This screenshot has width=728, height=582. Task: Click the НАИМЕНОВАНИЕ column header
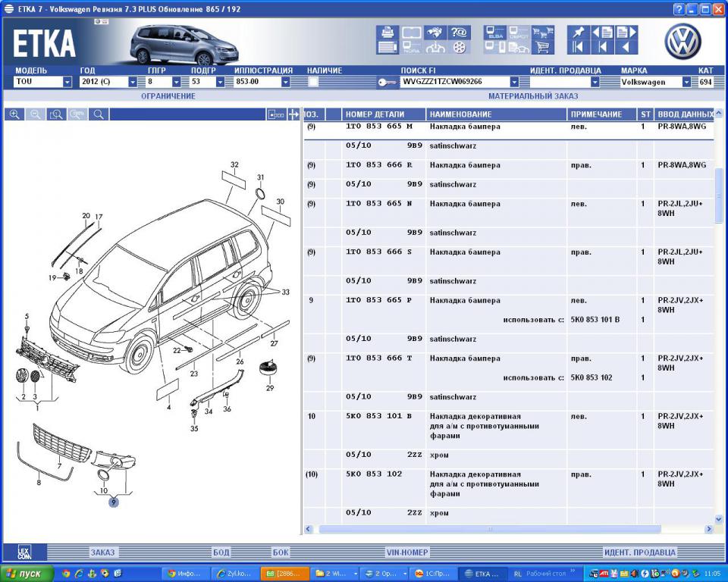pos(496,114)
